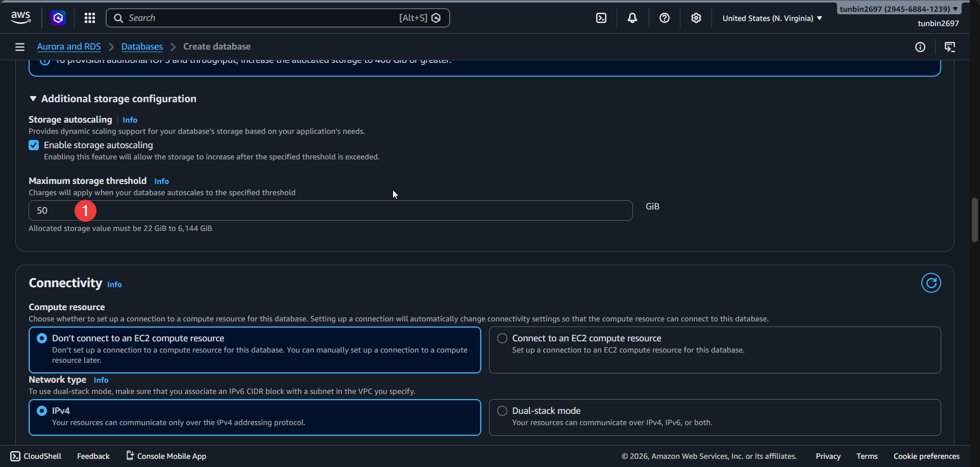This screenshot has width=980, height=467.
Task: Uncheck Enable storage autoscaling
Action: pos(33,145)
